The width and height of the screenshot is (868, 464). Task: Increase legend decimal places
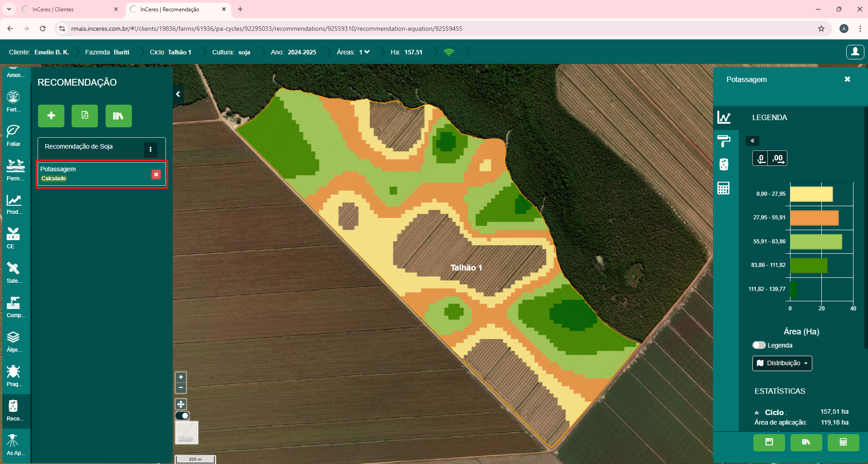coord(778,159)
